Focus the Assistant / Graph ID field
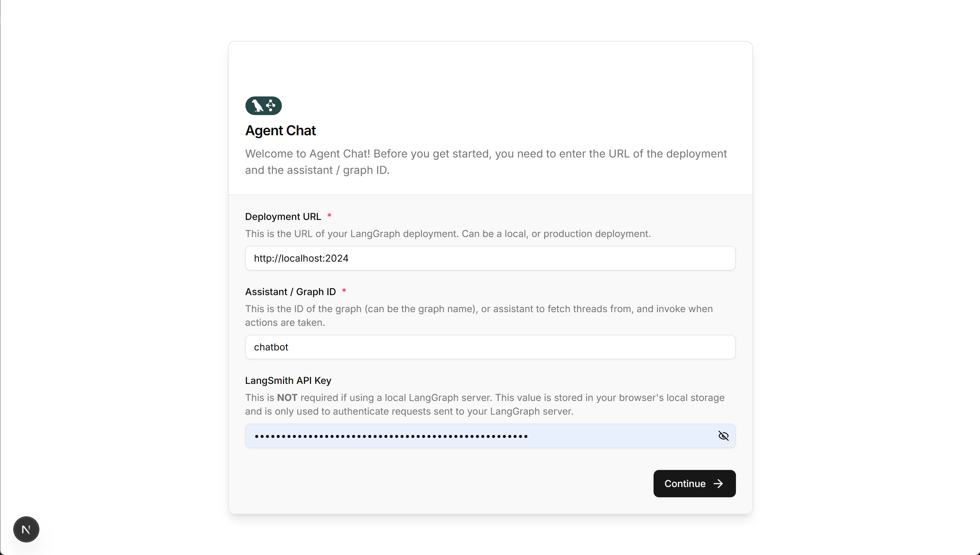Viewport: 980px width, 555px height. pos(490,347)
